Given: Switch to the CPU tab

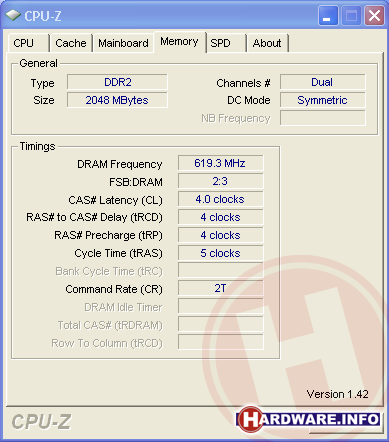Looking at the screenshot, I should [28, 43].
